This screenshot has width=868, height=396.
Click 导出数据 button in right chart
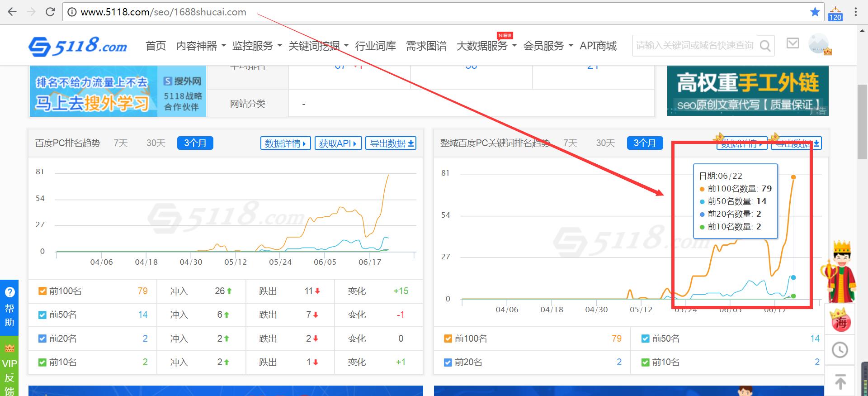(796, 143)
